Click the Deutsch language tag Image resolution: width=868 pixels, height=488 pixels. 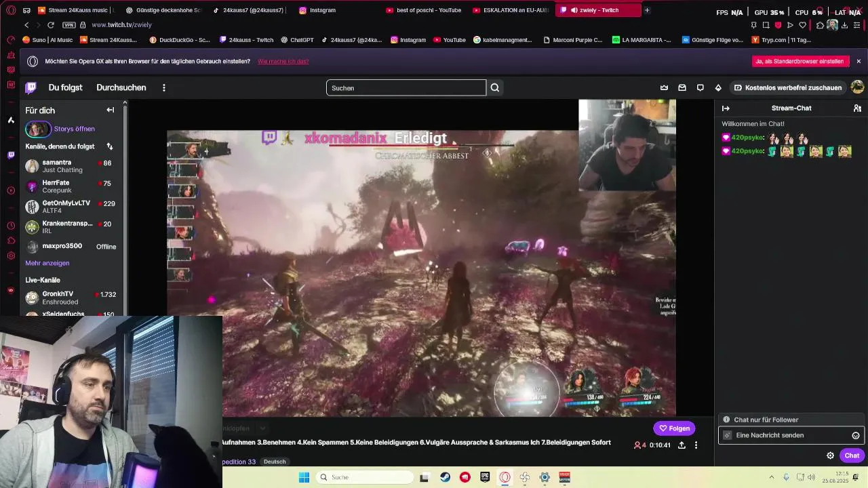pos(275,462)
